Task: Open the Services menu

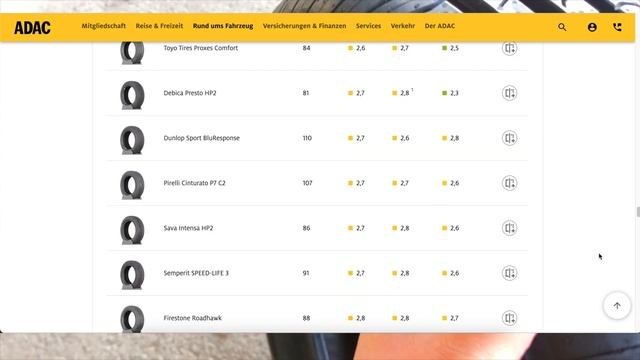Action: (x=369, y=26)
